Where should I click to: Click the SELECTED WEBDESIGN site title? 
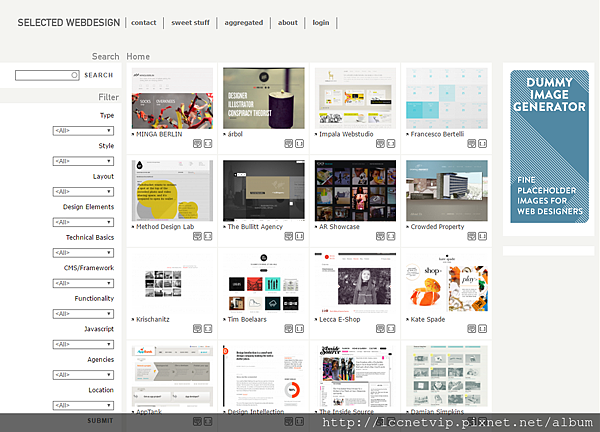[x=69, y=23]
